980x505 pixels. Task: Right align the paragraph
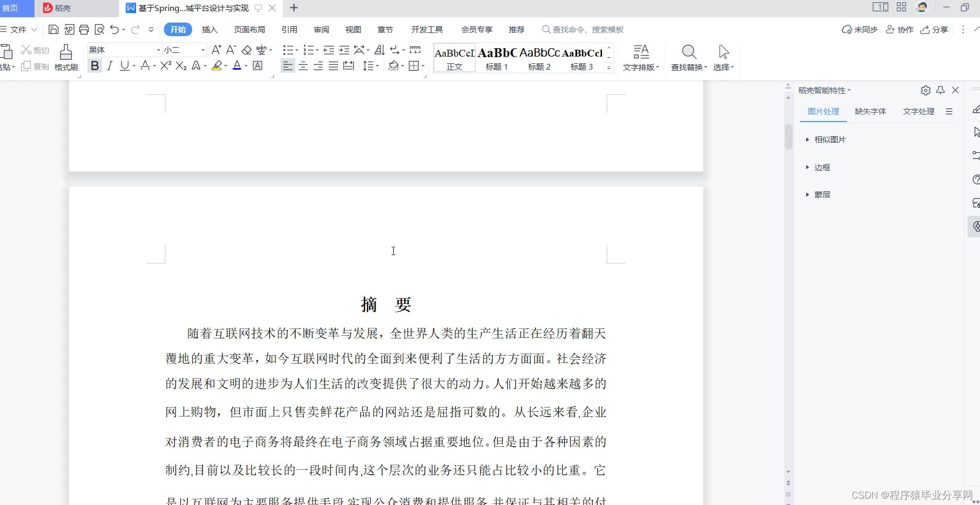pyautogui.click(x=318, y=65)
